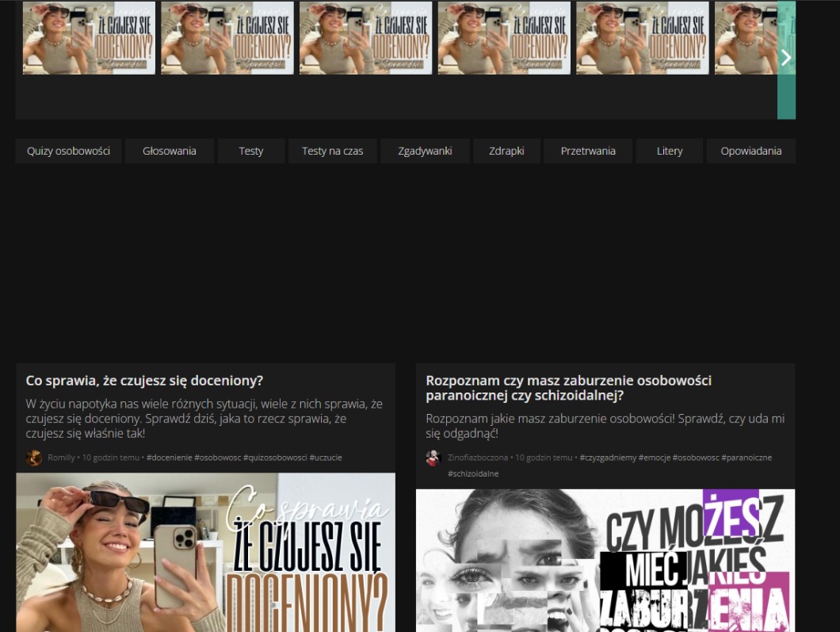Image resolution: width=840 pixels, height=632 pixels.
Task: Click the carousel next arrow
Action: pyautogui.click(x=786, y=58)
